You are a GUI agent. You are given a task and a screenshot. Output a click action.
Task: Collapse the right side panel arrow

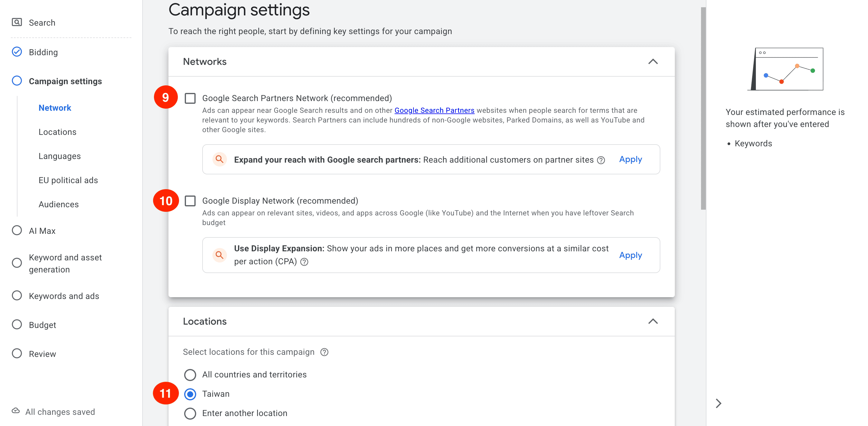(719, 403)
